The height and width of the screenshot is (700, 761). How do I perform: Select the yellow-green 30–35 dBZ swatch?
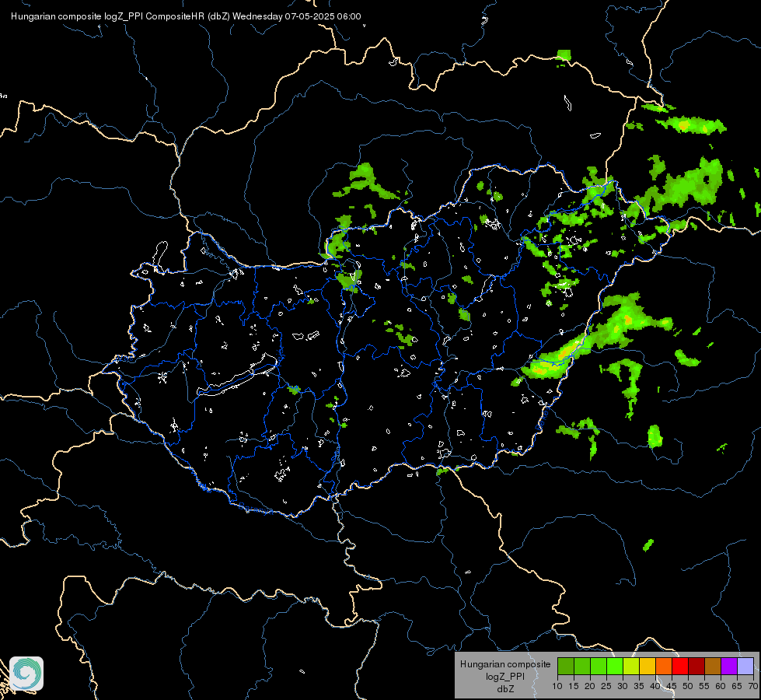click(x=631, y=666)
